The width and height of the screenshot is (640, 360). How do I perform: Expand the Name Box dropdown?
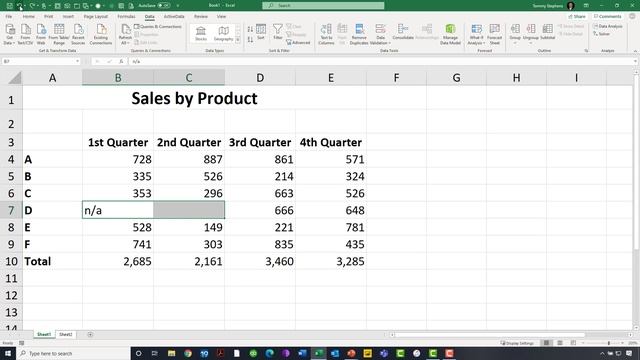point(77,61)
